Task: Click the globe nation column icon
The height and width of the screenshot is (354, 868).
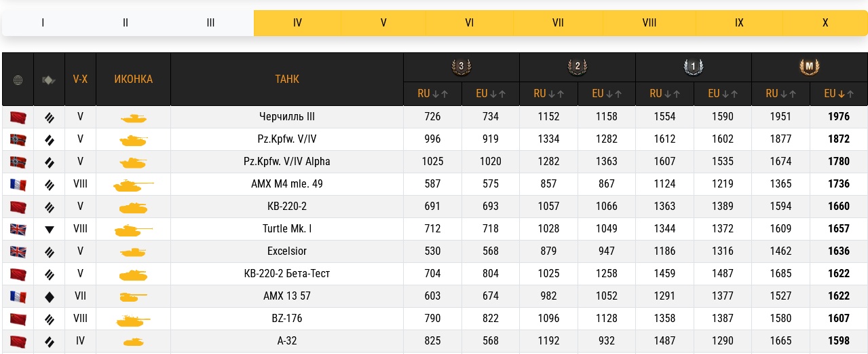Action: (18, 79)
